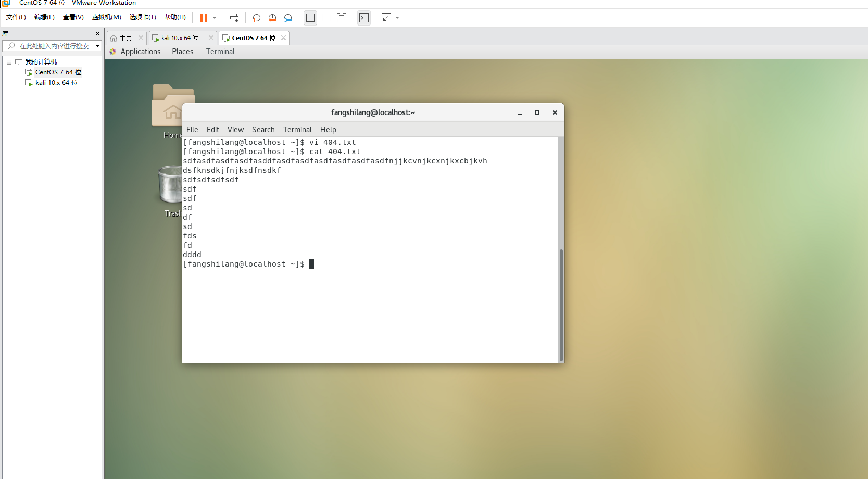Minimize the terminal window
868x479 pixels.
(x=520, y=112)
